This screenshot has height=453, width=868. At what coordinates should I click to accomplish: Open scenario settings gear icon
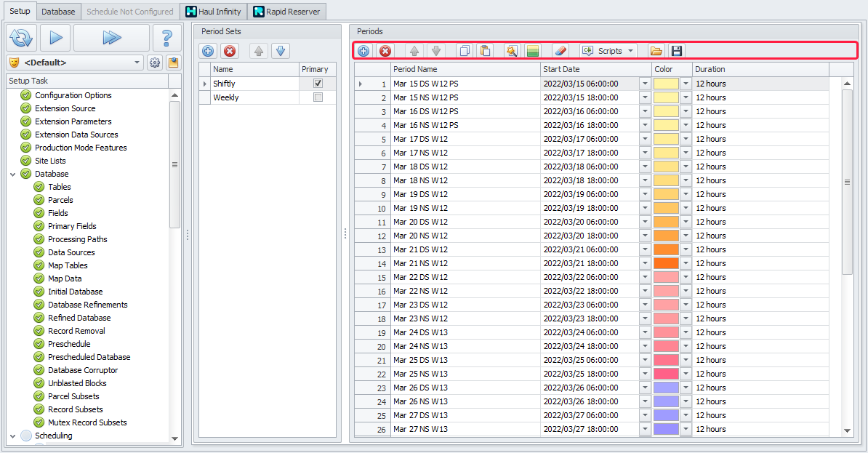click(154, 63)
